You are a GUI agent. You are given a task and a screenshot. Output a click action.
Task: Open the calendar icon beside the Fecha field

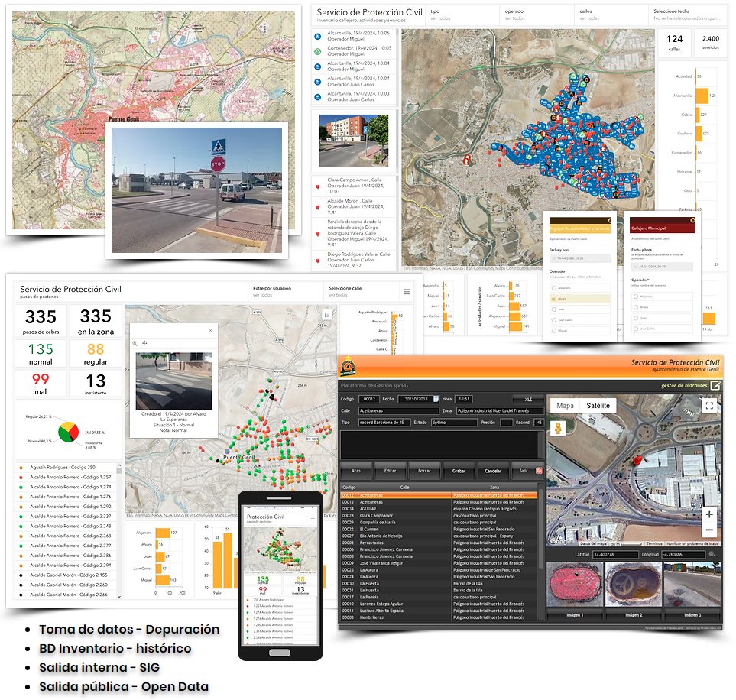pyautogui.click(x=436, y=399)
